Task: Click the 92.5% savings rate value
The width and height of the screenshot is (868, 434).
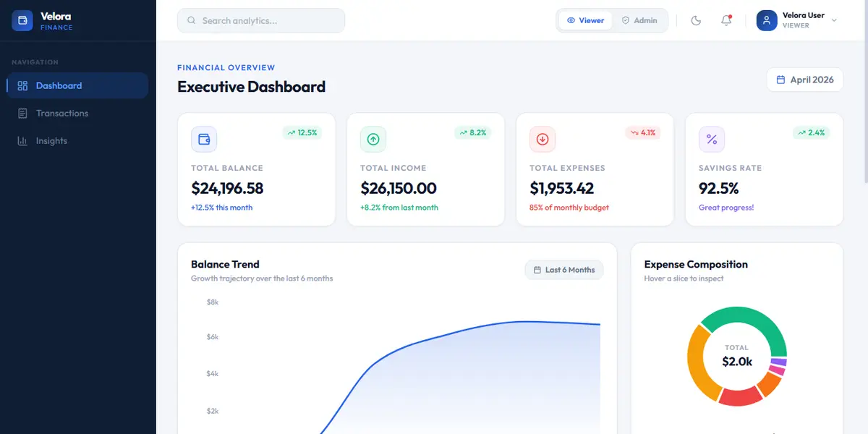Action: 719,189
